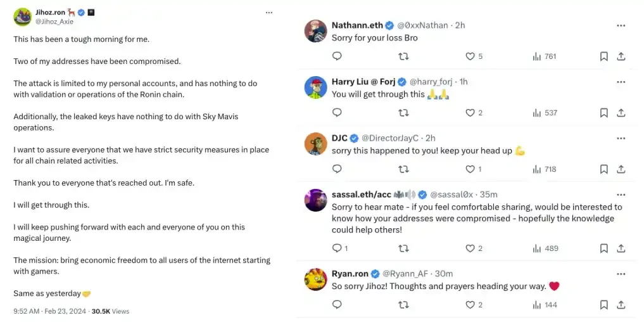Bookmark Harry Liu's reply
This screenshot has height=322, width=644.
tap(604, 113)
